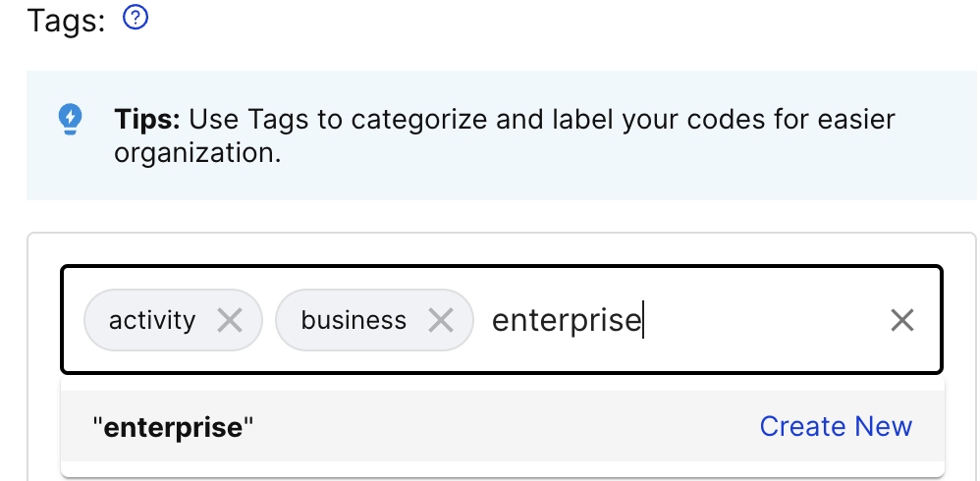Select the business tag chip label
The image size is (980, 481).
[354, 320]
